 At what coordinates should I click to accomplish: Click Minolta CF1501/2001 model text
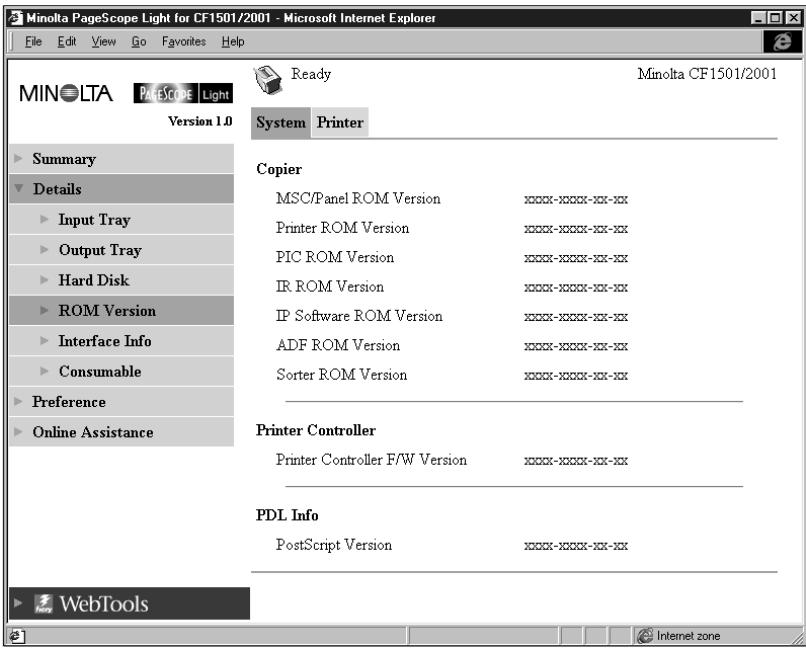707,74
